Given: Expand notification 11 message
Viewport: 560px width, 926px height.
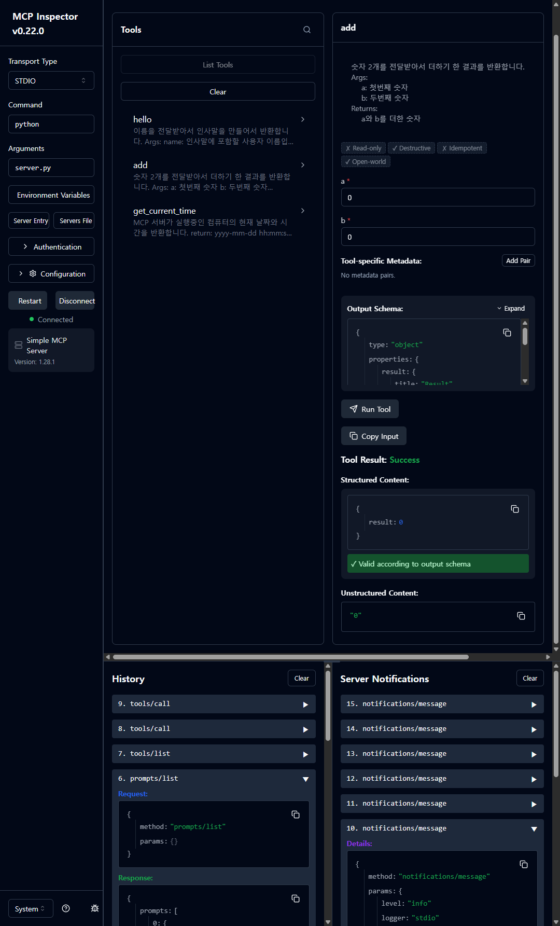Looking at the screenshot, I should [442, 804].
